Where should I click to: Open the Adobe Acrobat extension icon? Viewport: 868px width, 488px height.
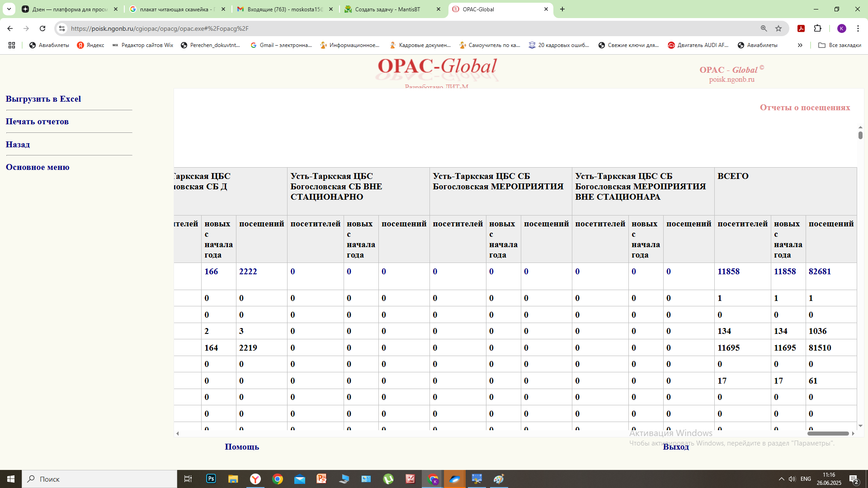801,28
